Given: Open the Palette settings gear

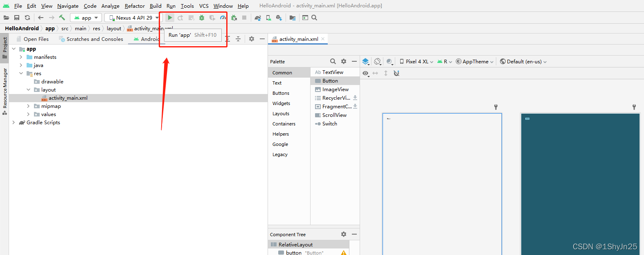Looking at the screenshot, I should 344,61.
